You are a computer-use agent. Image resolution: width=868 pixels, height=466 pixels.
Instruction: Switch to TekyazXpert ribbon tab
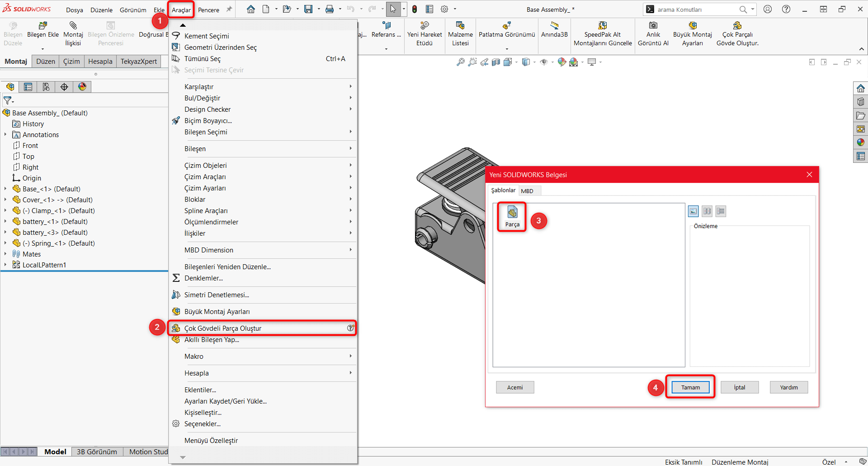tap(139, 62)
